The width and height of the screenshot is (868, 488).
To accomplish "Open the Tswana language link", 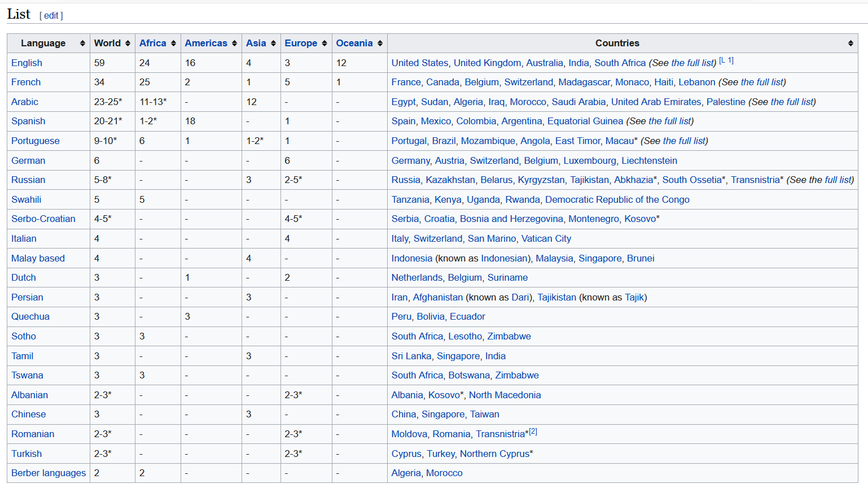I will point(27,375).
